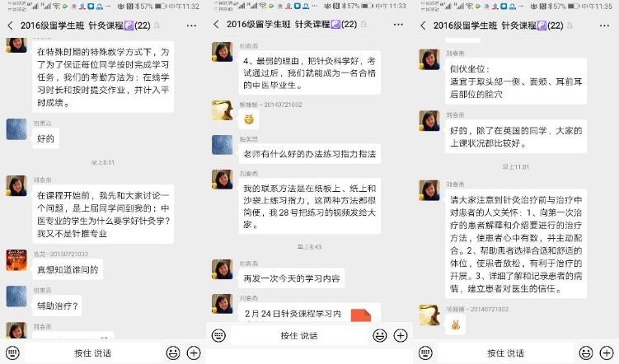
Task: Open more options in middle chat header
Action: [398, 25]
